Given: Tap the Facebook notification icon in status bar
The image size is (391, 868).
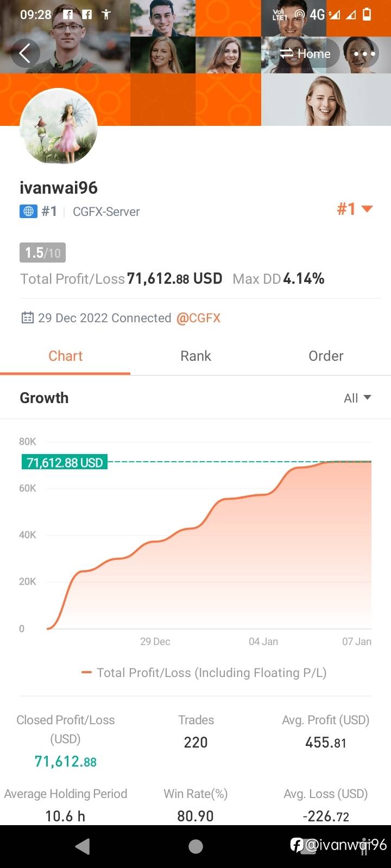Looking at the screenshot, I should (68, 15).
